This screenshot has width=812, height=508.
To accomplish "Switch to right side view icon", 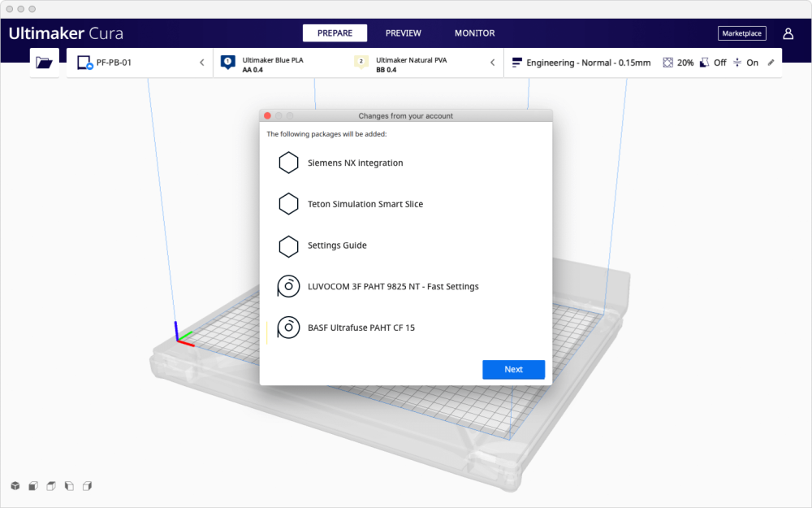I will (87, 486).
